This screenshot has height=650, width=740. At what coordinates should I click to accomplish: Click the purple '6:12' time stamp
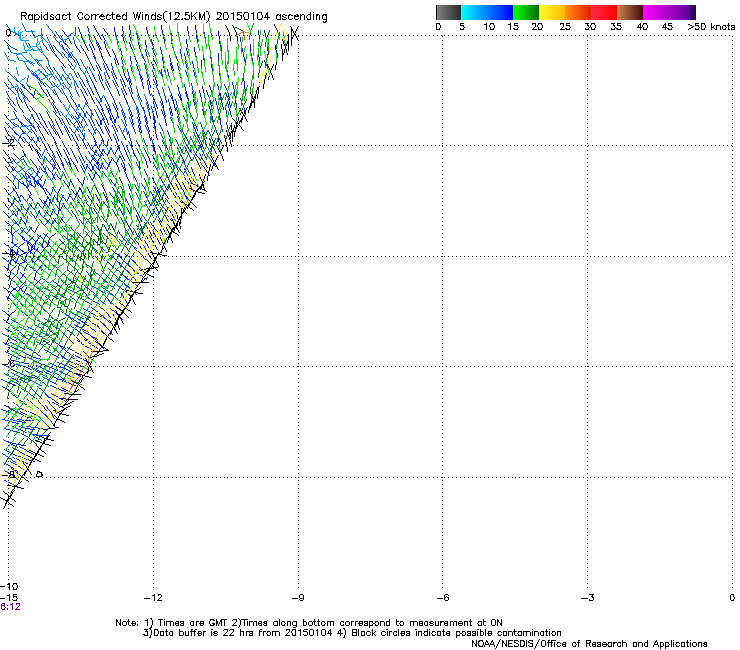coord(10,607)
